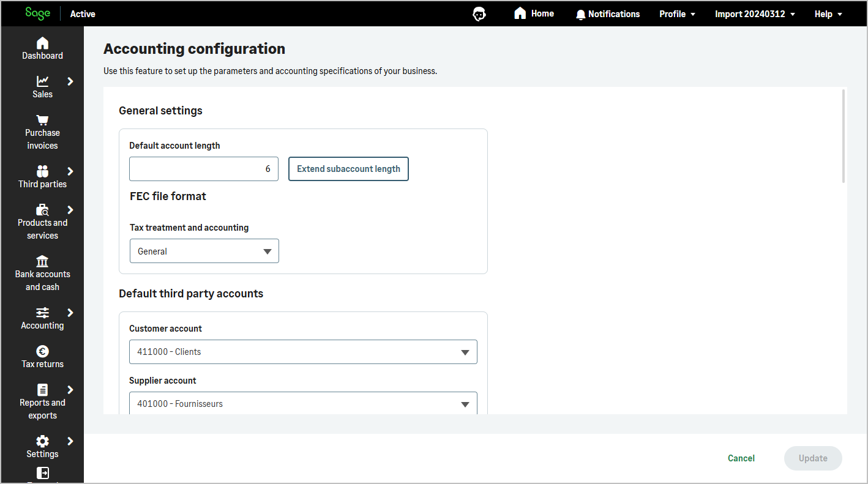Click the Notifications bell icon
Screen dimensions: 868x484
(x=581, y=14)
